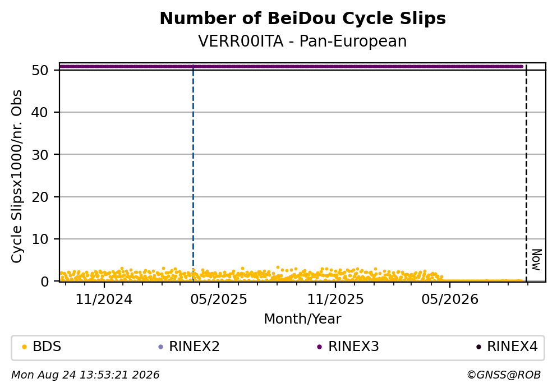Click the RINEX2 legend text
Viewport: 557px width, 392px height.
click(194, 347)
